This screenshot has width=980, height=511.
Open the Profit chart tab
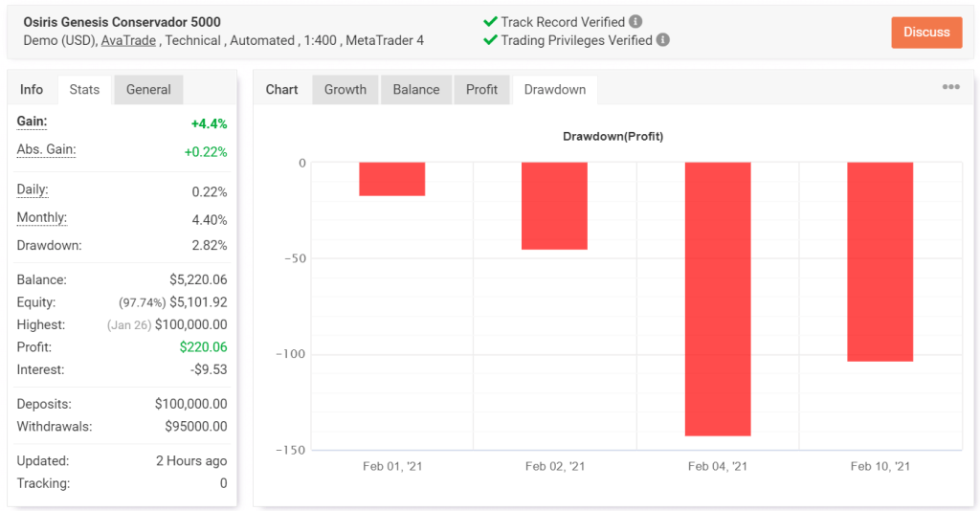(481, 89)
